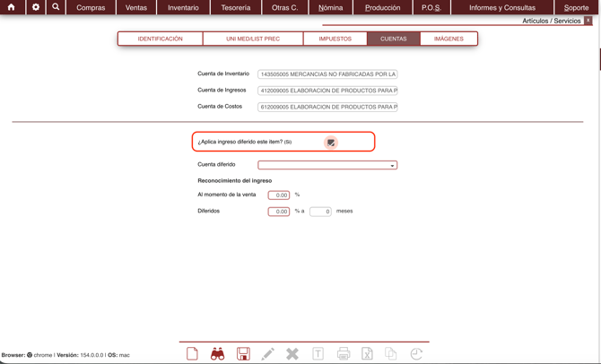Open the Nómina menu
Screen dimensions: 601x364
(330, 7)
